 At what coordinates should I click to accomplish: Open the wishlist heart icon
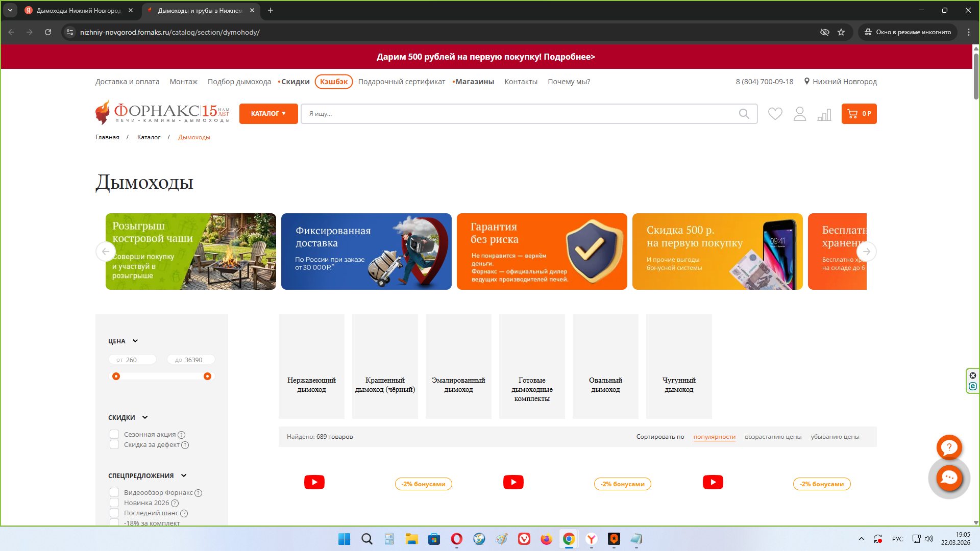click(775, 114)
